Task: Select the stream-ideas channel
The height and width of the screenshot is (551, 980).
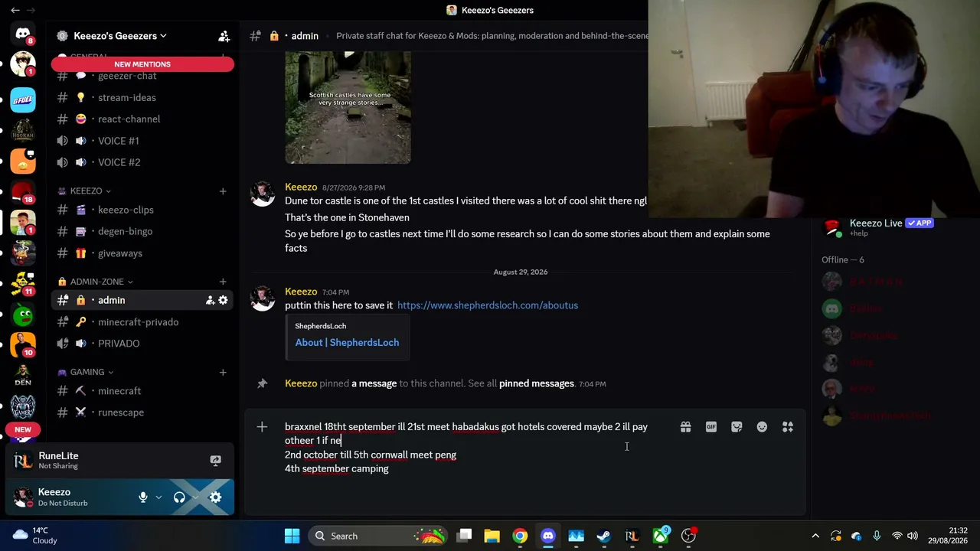Action: [x=142, y=98]
